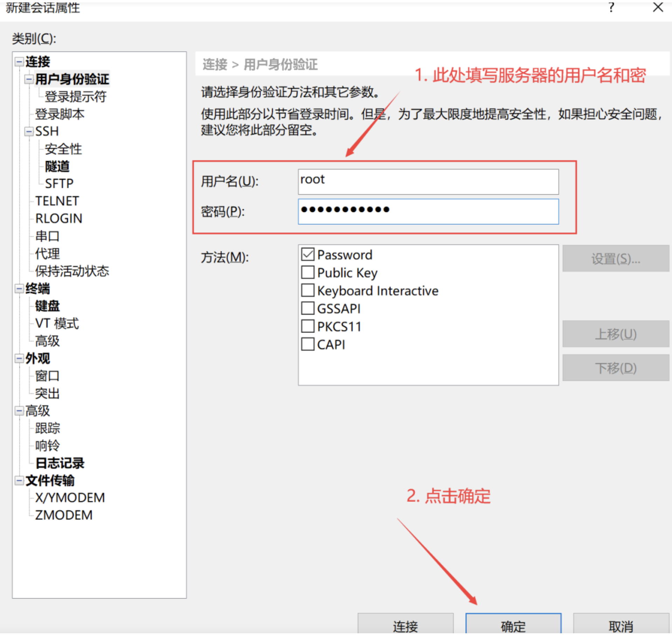Collapse the 高级 category expander
The image size is (672, 635).
coord(19,411)
